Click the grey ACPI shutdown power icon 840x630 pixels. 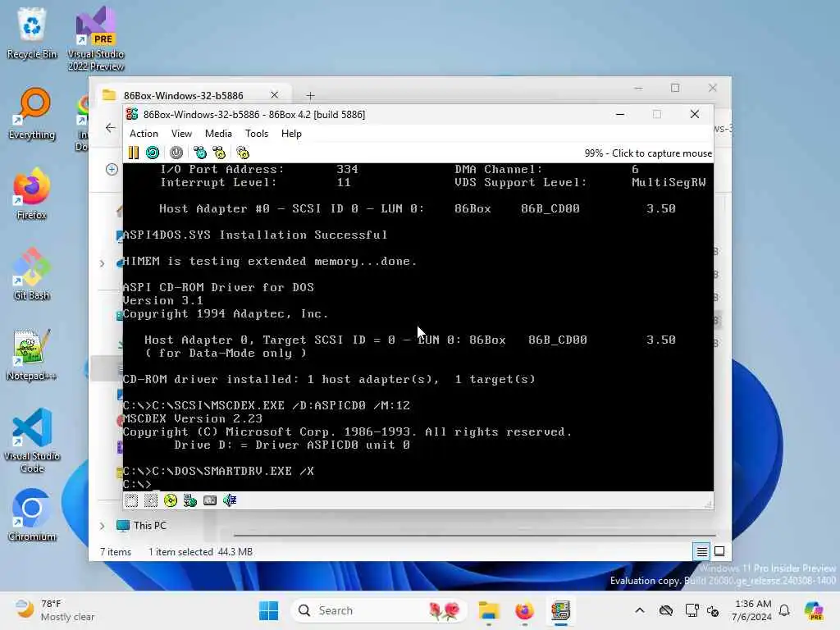(x=176, y=153)
